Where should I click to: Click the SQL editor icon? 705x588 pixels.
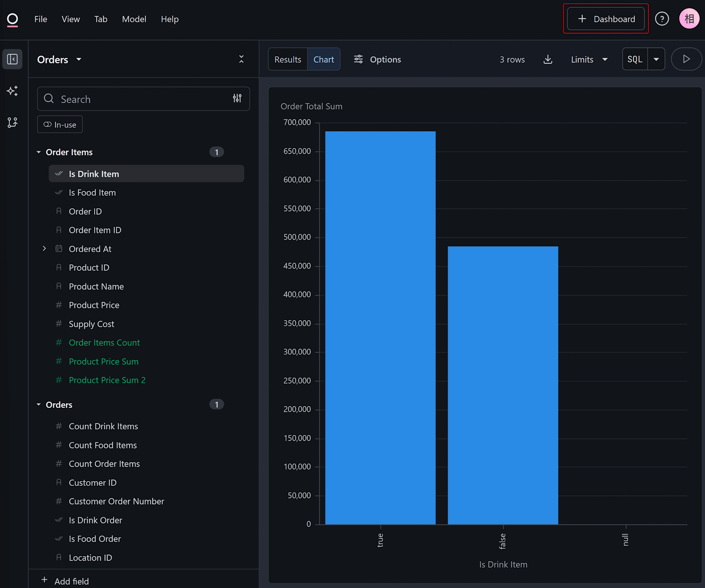click(x=635, y=59)
